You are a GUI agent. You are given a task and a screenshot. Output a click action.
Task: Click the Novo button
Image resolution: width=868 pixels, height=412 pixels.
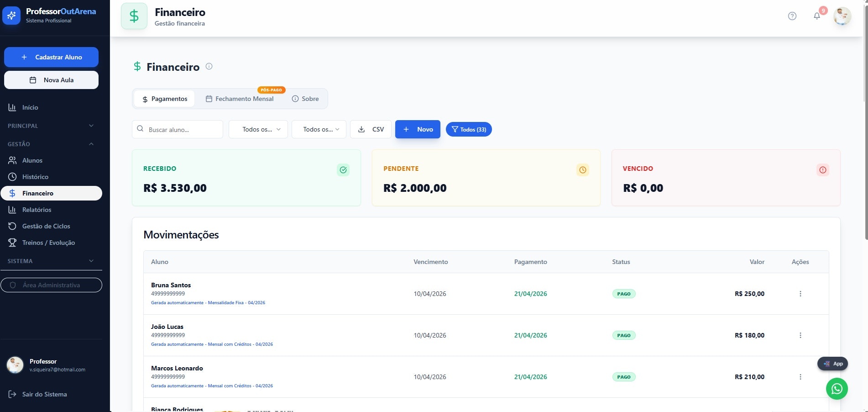[x=418, y=129]
